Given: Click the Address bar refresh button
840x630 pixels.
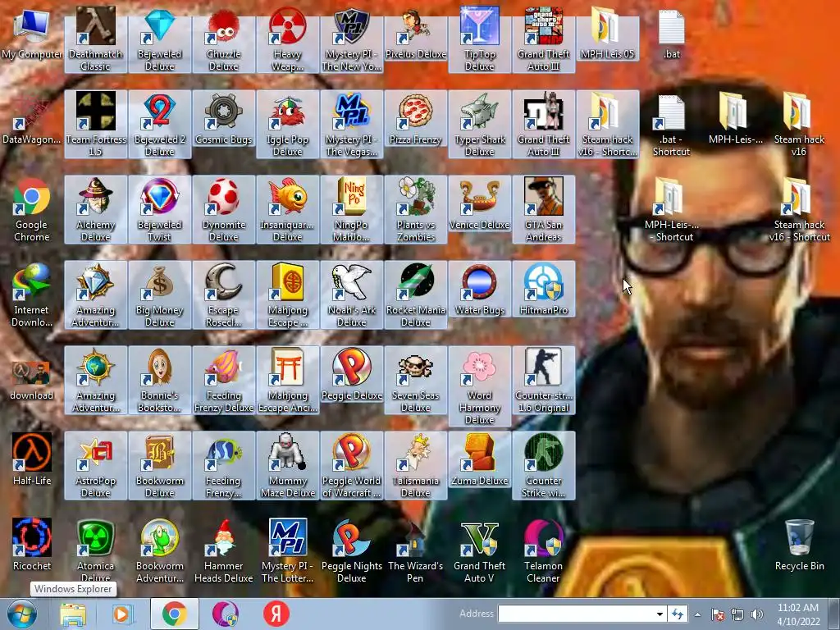Looking at the screenshot, I should coord(678,614).
